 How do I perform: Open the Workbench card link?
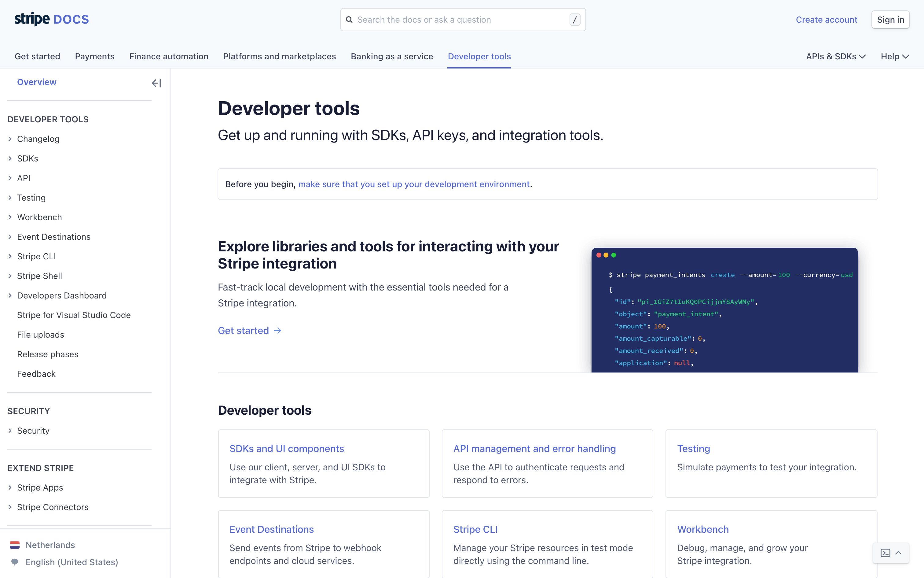pos(703,529)
